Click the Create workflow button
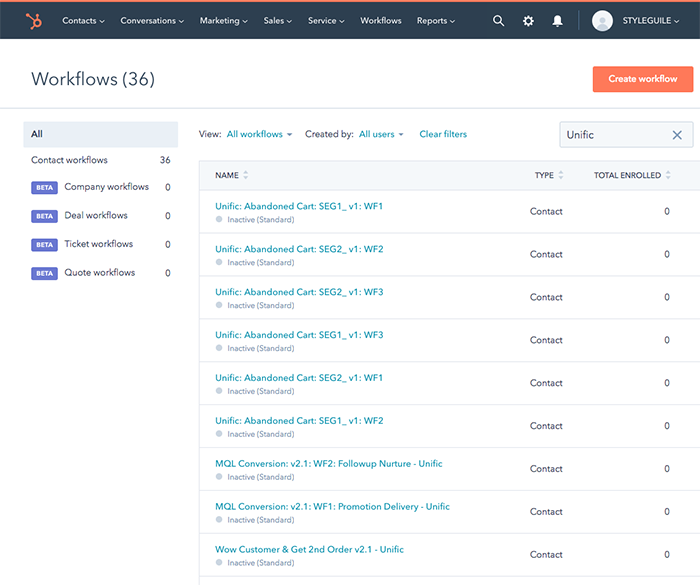Image resolution: width=700 pixels, height=585 pixels. coord(642,79)
